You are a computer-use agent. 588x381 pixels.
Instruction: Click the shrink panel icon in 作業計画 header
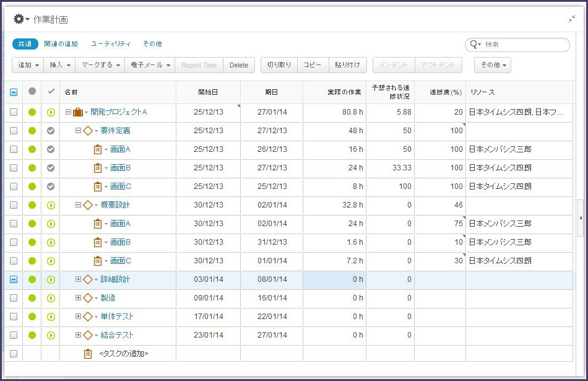(572, 19)
